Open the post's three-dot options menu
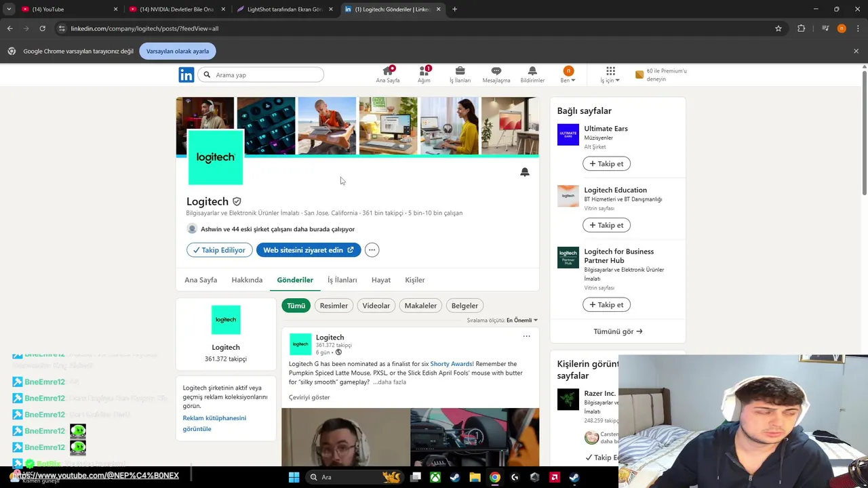 pyautogui.click(x=526, y=336)
